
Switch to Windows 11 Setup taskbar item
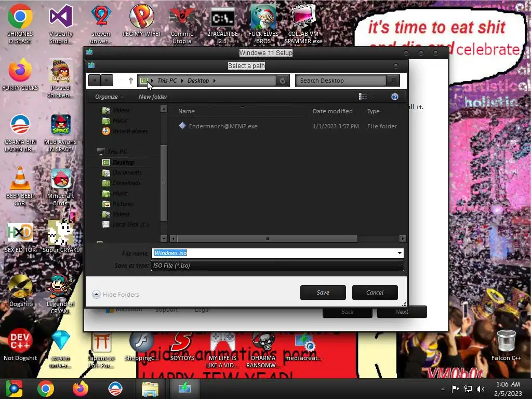pyautogui.click(x=184, y=389)
